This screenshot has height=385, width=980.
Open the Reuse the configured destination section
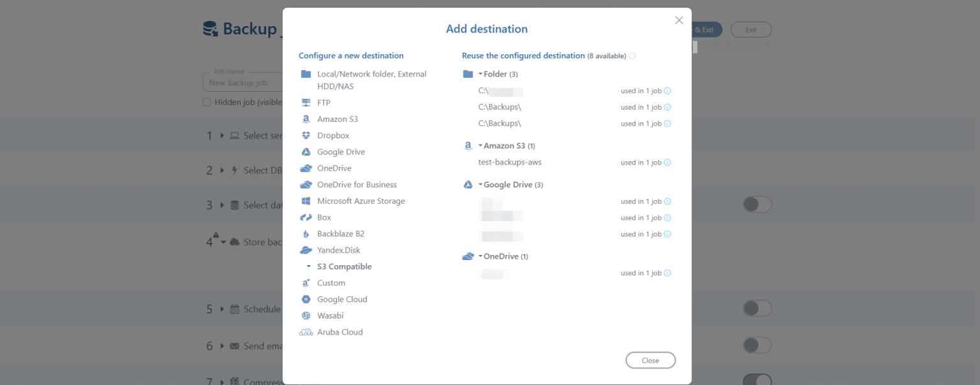pos(523,55)
